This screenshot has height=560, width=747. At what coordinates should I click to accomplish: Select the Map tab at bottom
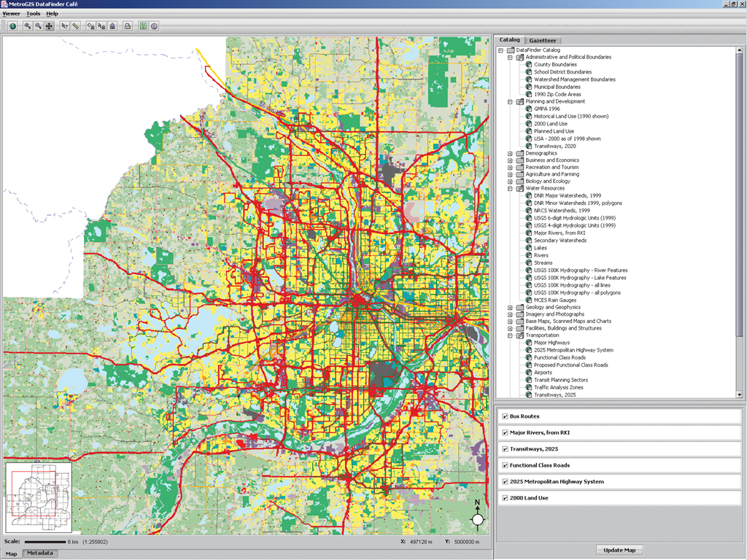tap(11, 554)
